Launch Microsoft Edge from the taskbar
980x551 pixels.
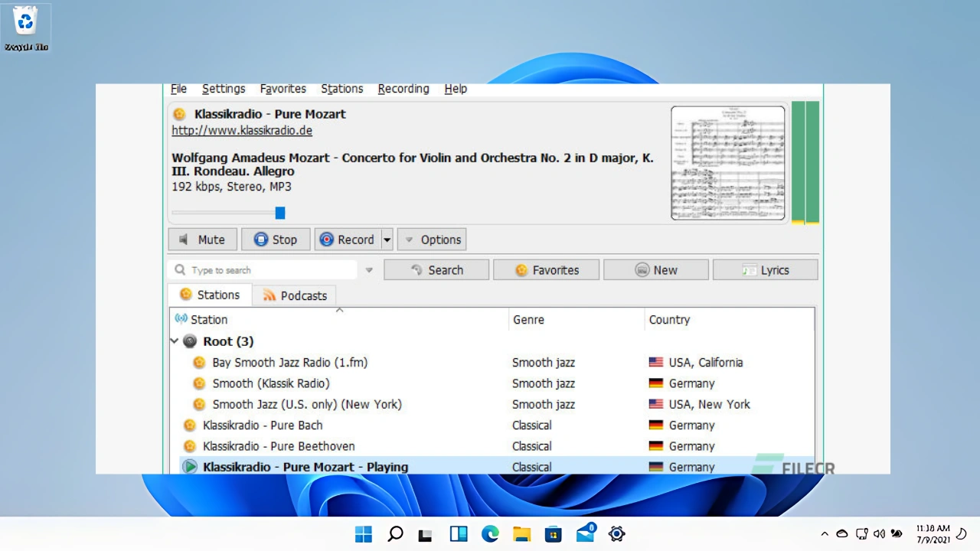coord(490,534)
